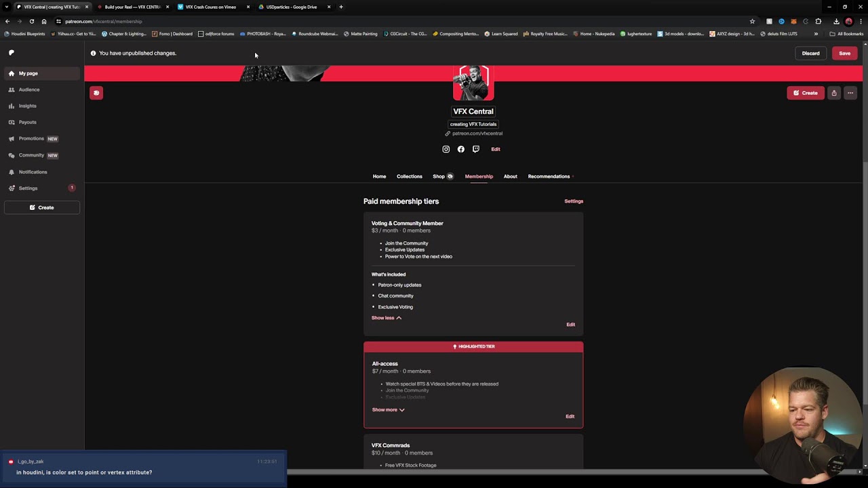Open the About tab

[511, 176]
